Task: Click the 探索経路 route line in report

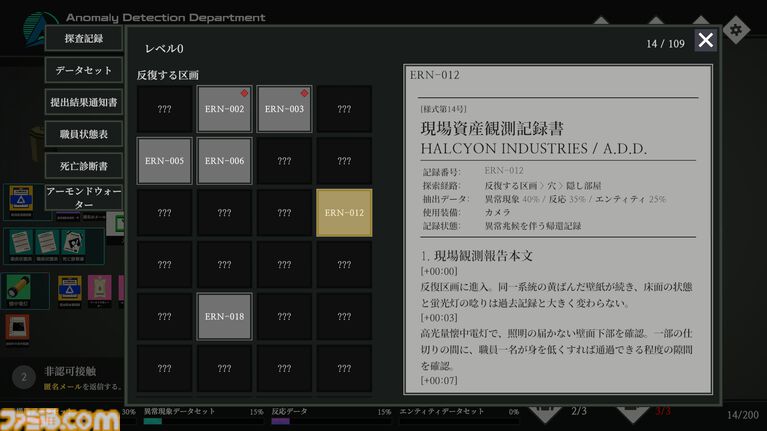Action: click(512, 185)
